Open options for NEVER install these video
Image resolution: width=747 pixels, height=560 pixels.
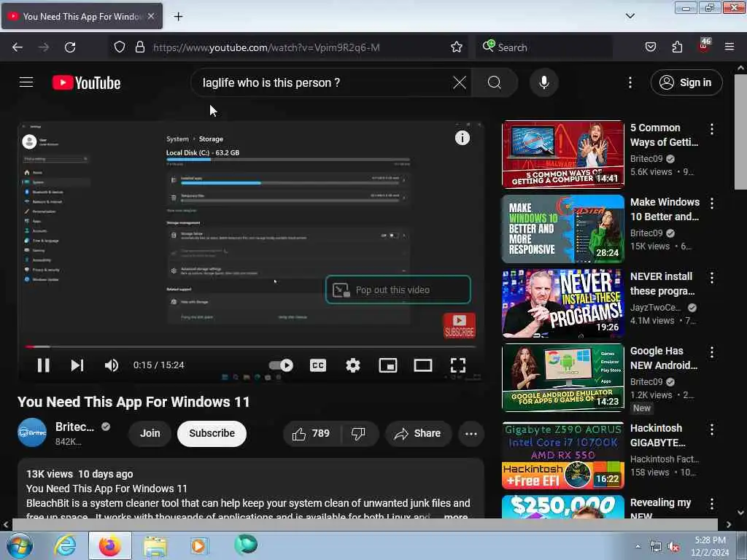pos(712,278)
